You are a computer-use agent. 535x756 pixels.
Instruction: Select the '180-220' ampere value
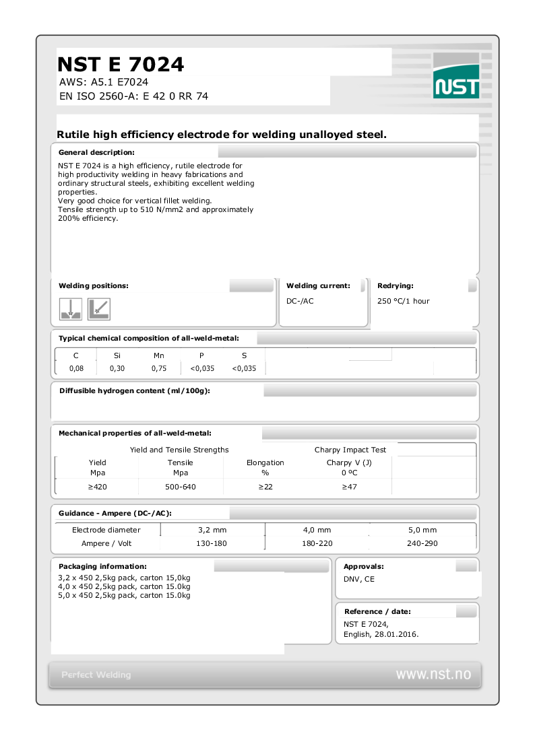click(x=317, y=543)
